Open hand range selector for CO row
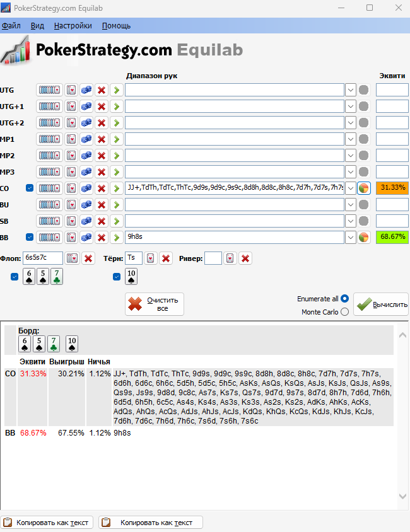This screenshot has width=410, height=532. coord(50,188)
